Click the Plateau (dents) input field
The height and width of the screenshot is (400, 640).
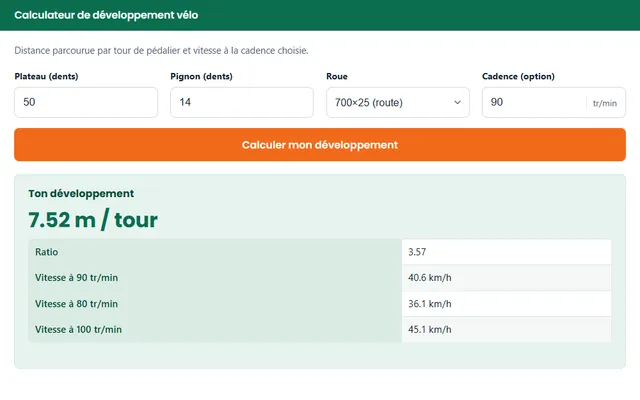pyautogui.click(x=86, y=102)
